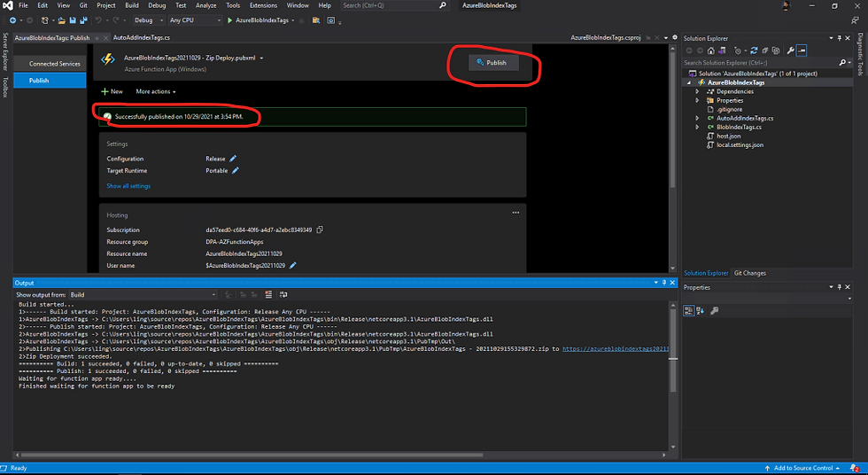868x475 pixels.
Task: Switch to Git Changes tab
Action: click(x=749, y=273)
